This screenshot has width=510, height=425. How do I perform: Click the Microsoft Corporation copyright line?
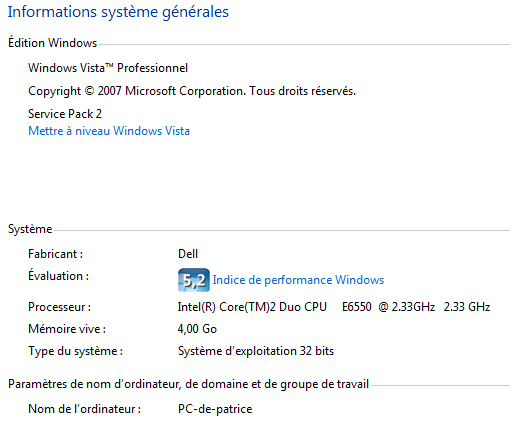click(192, 91)
